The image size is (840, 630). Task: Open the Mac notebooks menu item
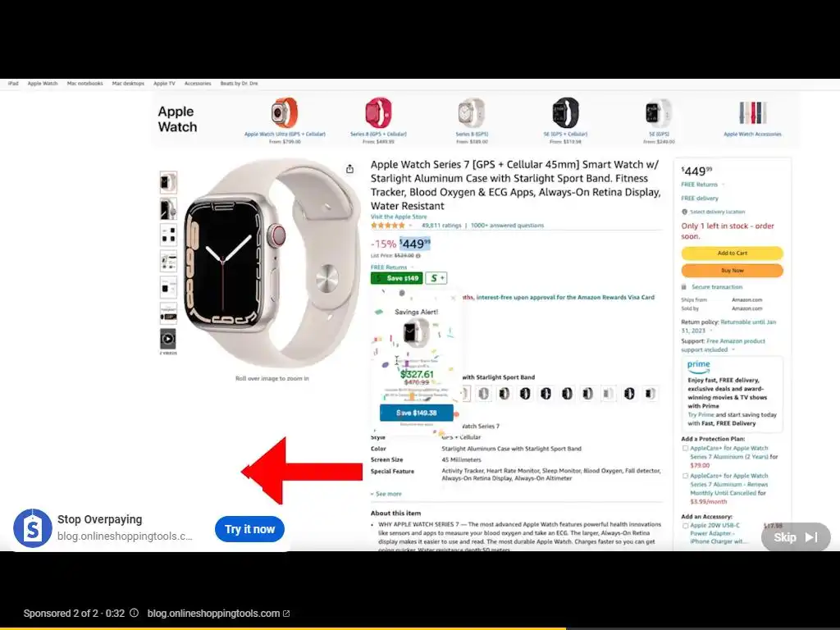point(84,84)
